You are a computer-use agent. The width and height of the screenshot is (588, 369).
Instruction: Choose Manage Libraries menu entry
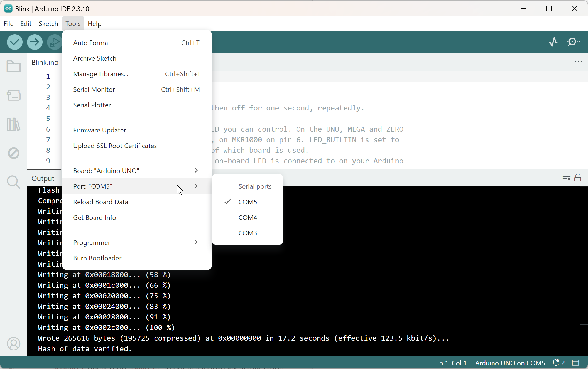tap(137, 74)
